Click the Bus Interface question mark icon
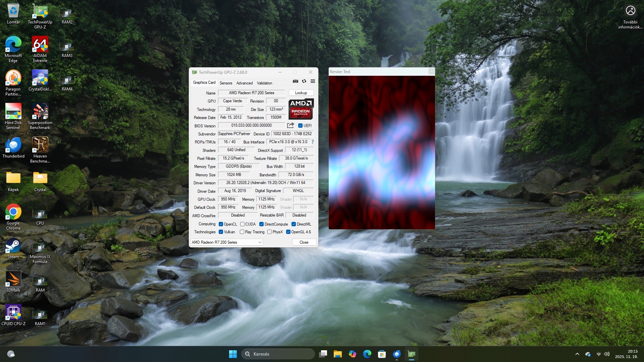644x362 pixels. coord(313,142)
